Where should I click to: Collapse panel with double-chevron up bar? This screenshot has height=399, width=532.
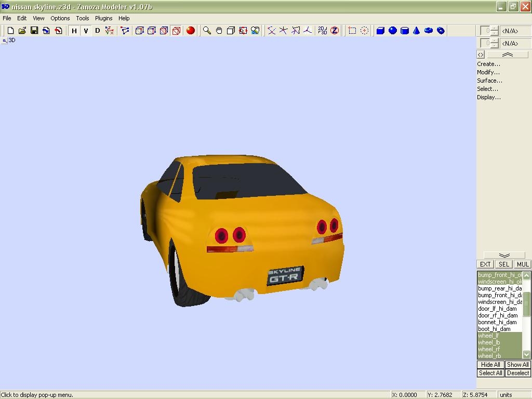pos(507,55)
